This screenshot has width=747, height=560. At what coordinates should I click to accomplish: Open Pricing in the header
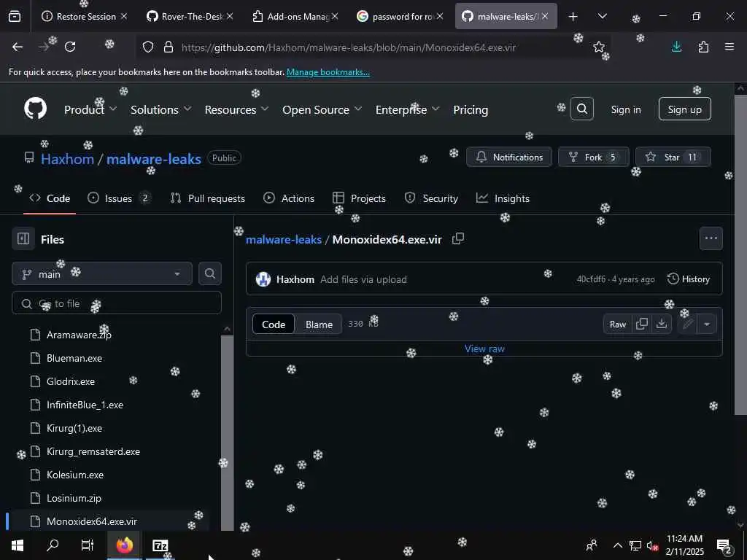point(471,109)
